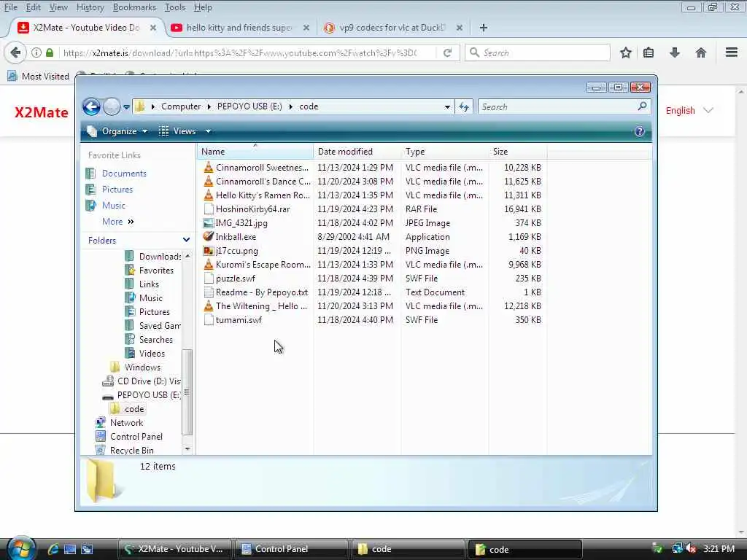The width and height of the screenshot is (747, 560).
Task: Select Network in the folder tree
Action: [120, 422]
